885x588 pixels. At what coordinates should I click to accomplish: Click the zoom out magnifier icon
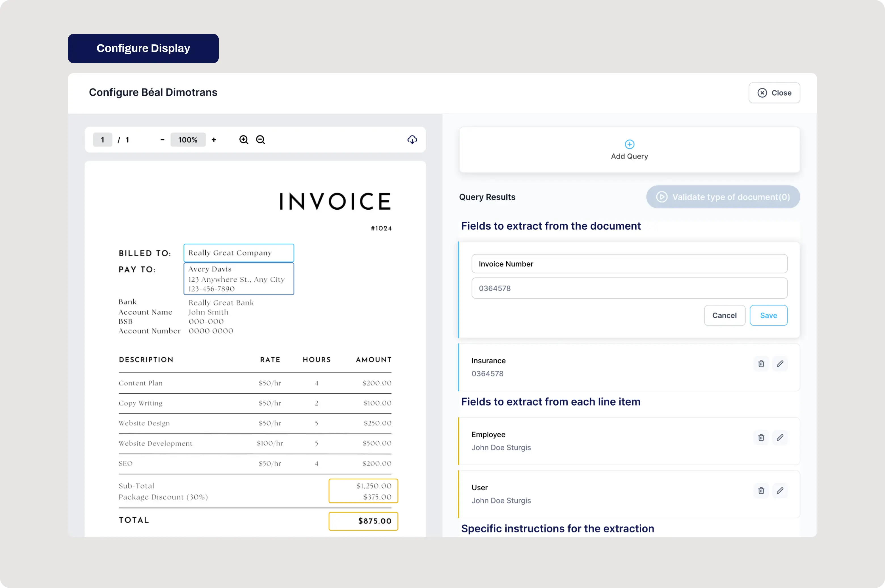coord(260,140)
